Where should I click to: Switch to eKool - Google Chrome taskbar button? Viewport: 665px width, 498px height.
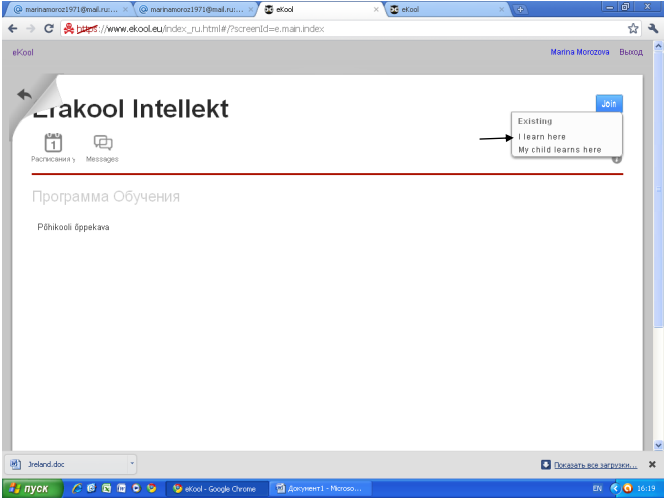point(216,489)
